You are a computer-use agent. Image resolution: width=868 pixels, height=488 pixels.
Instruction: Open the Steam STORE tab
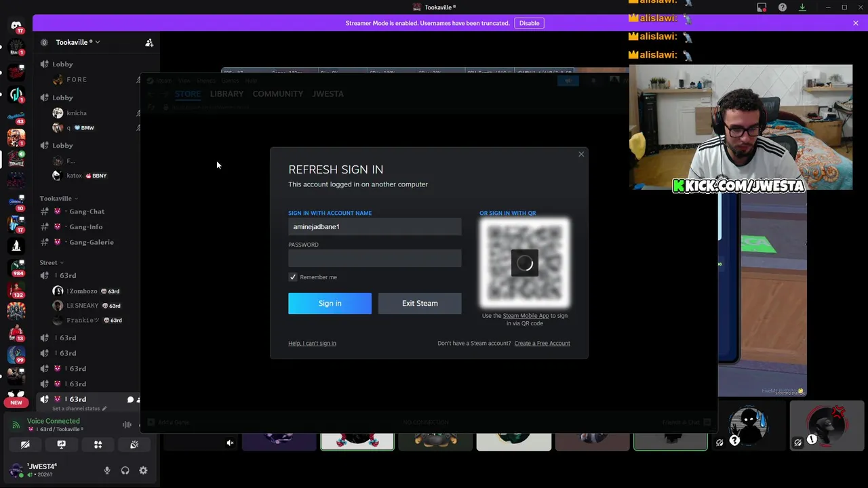point(188,94)
